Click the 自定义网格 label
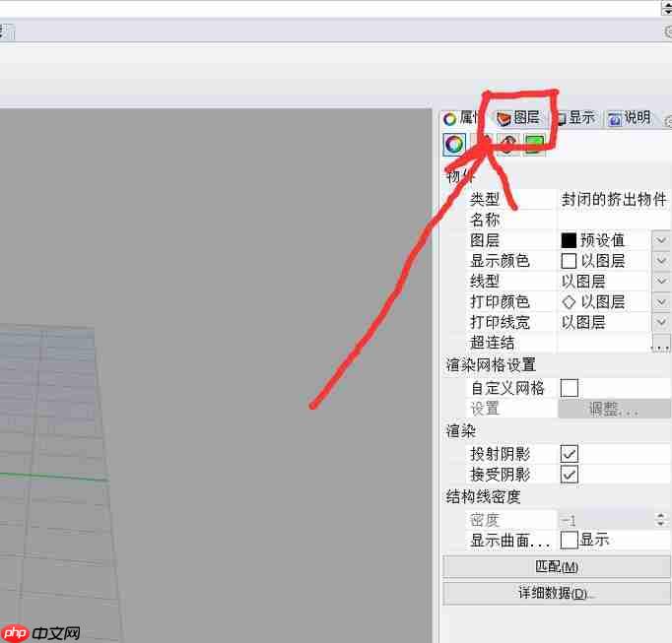Screen dimensions: 672x643 pyautogui.click(x=507, y=388)
